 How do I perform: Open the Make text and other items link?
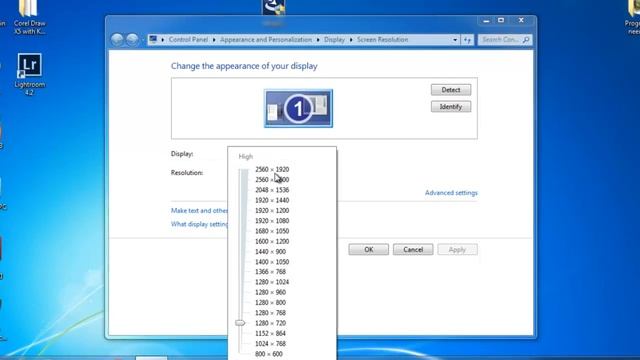pos(199,211)
